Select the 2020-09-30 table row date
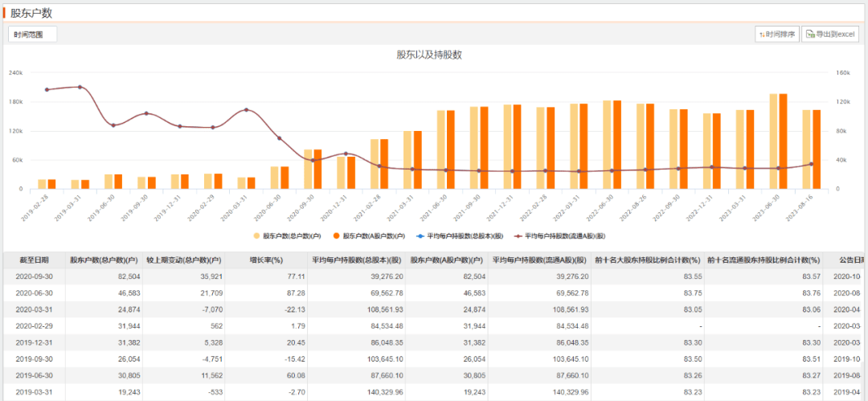The height and width of the screenshot is (401, 868). coord(33,276)
